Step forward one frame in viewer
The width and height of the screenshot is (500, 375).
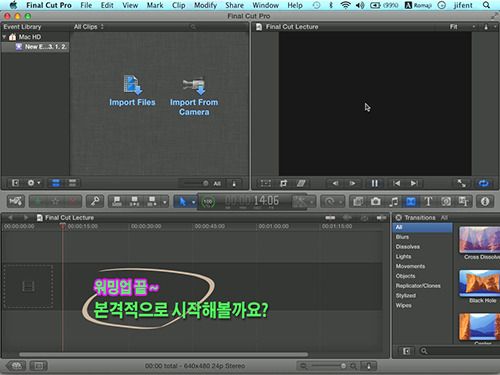tap(352, 183)
